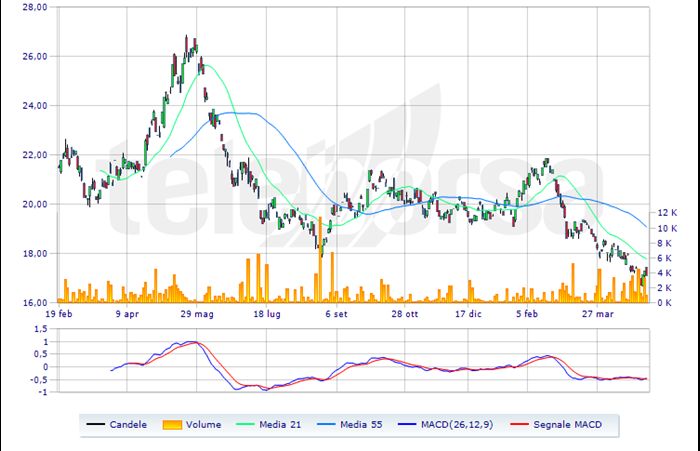
Task: Click the 6 K volume axis label
Action: (x=664, y=258)
